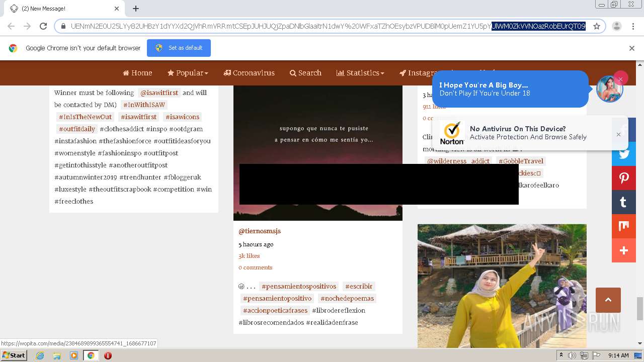Screen dimensions: 644x362
Task: Reload the current page
Action: 43,26
